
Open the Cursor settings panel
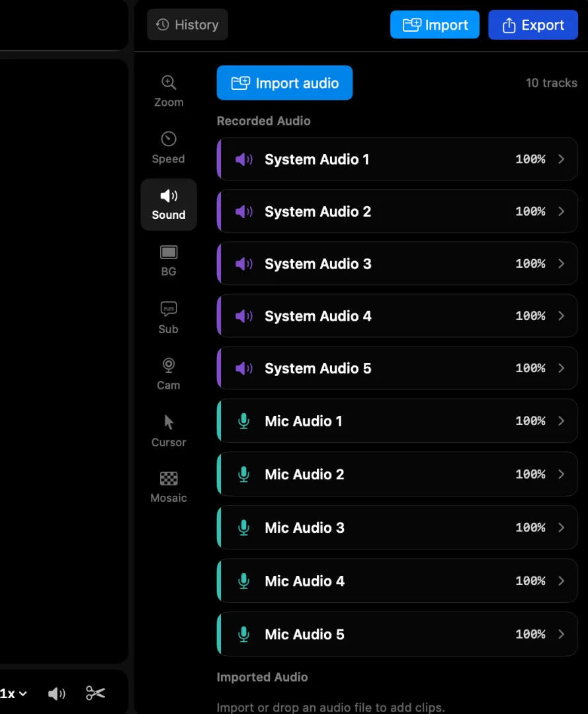click(x=169, y=431)
